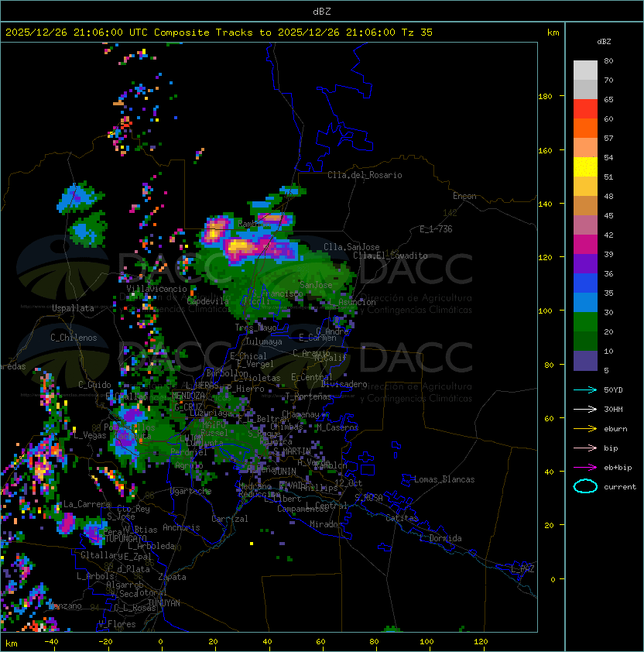Click the 'current' legend label
Image resolution: width=644 pixels, height=652 pixels.
pos(620,487)
